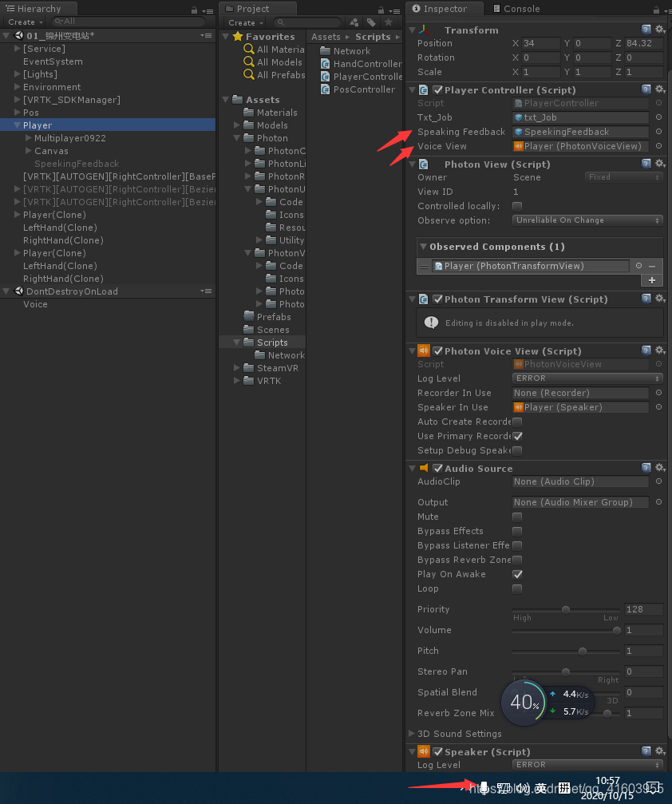Open Speaker Log Level dropdown

pyautogui.click(x=587, y=765)
